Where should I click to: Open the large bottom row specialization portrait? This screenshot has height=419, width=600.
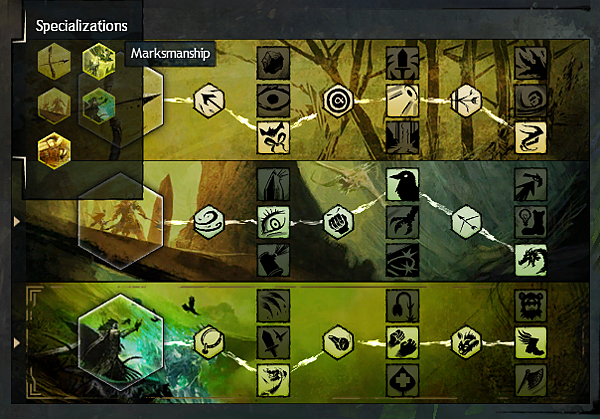tap(121, 342)
